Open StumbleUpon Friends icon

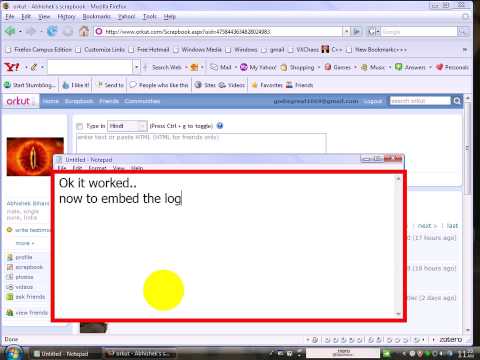(x=289, y=85)
